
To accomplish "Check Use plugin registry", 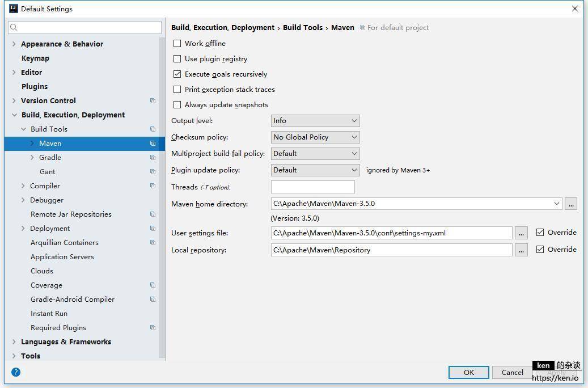I will (177, 59).
